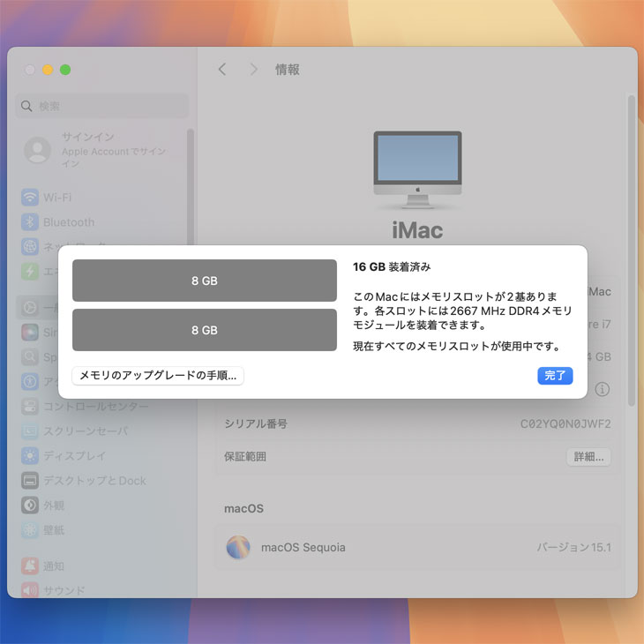Open メモリのアップグレードの手順 instructions

point(158,376)
